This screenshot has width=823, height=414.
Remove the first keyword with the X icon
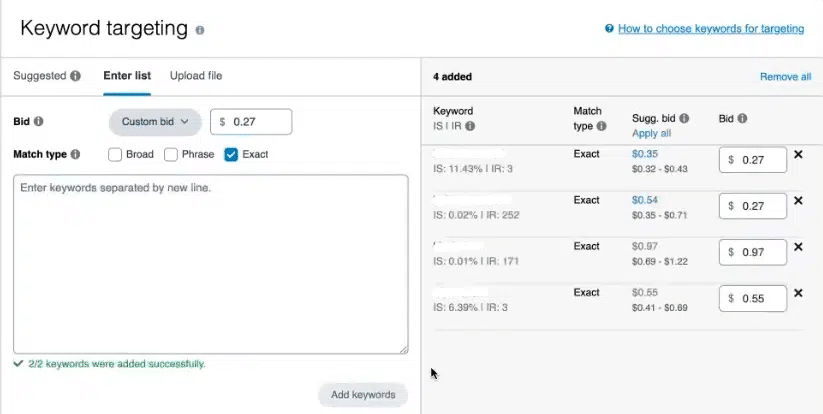tap(798, 155)
